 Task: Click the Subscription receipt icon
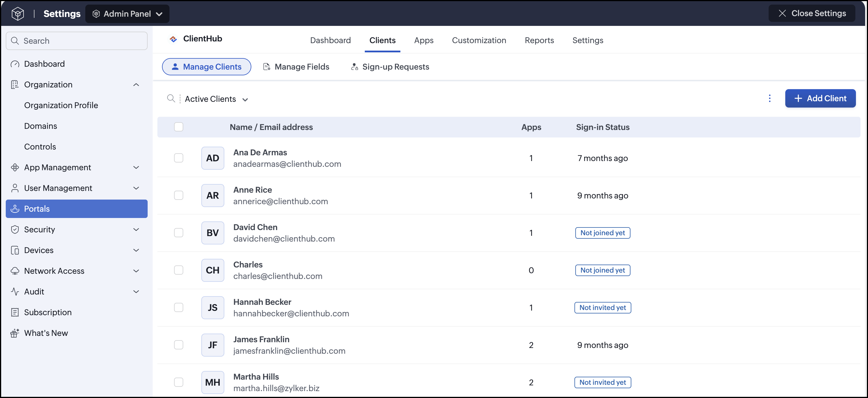(15, 312)
